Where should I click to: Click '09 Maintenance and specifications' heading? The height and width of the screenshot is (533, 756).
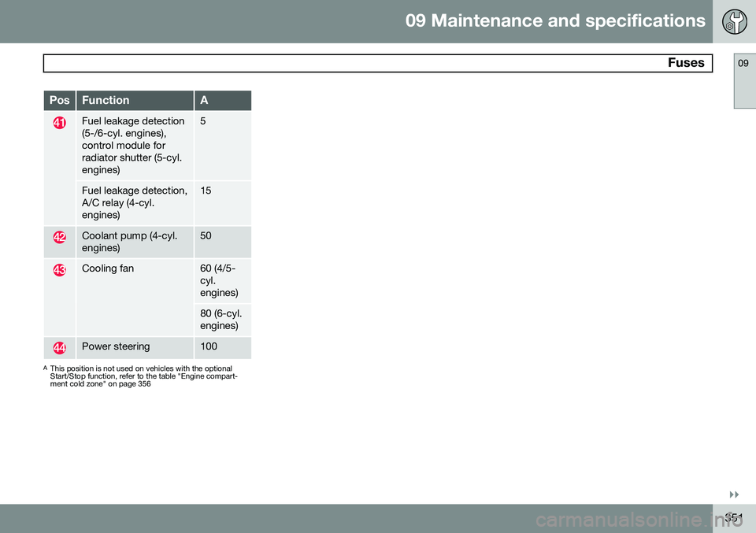tap(555, 20)
